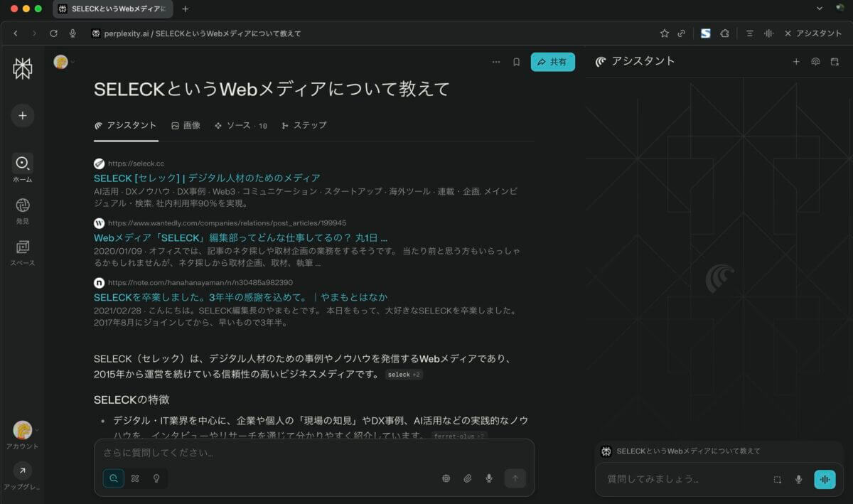Screen dimensions: 853x504
Task: Open a new browser tab
Action: [x=186, y=9]
